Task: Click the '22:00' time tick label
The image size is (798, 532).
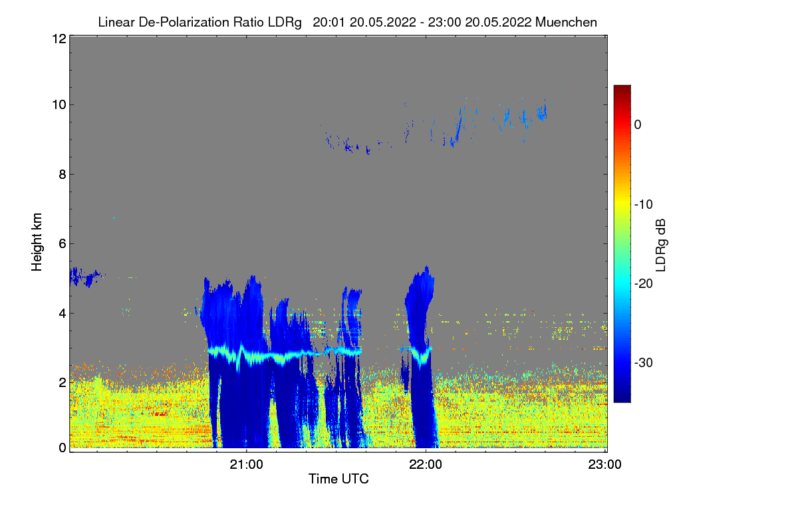Action: click(426, 465)
